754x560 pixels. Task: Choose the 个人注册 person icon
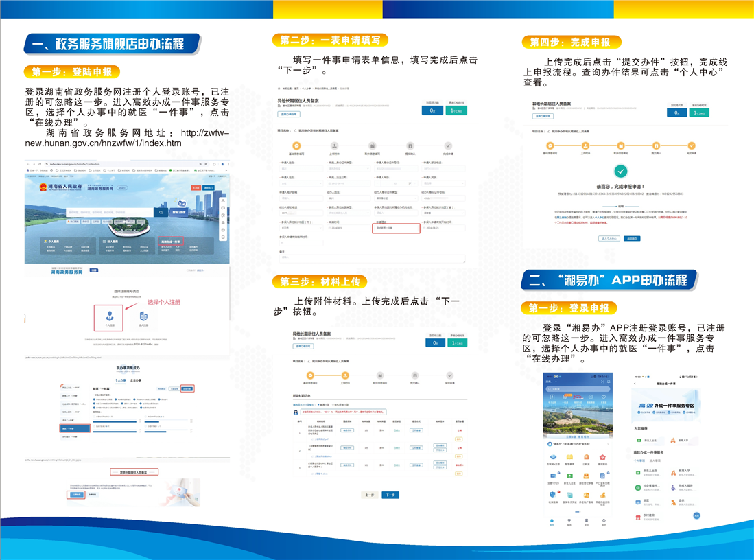tap(110, 316)
